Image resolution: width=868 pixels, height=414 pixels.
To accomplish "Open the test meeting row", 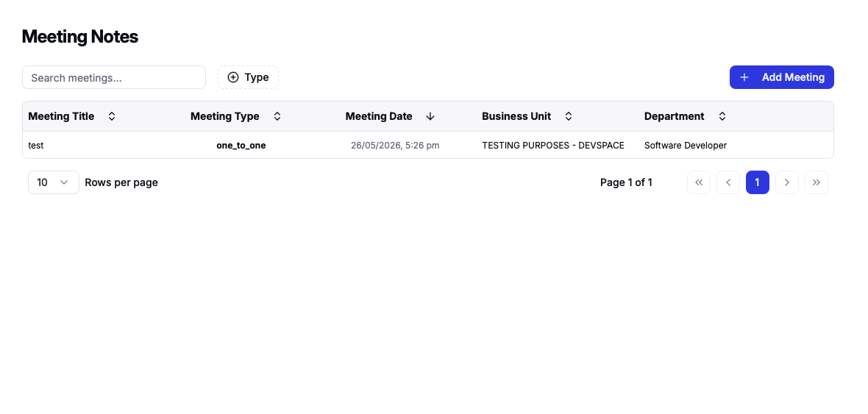I will point(428,145).
